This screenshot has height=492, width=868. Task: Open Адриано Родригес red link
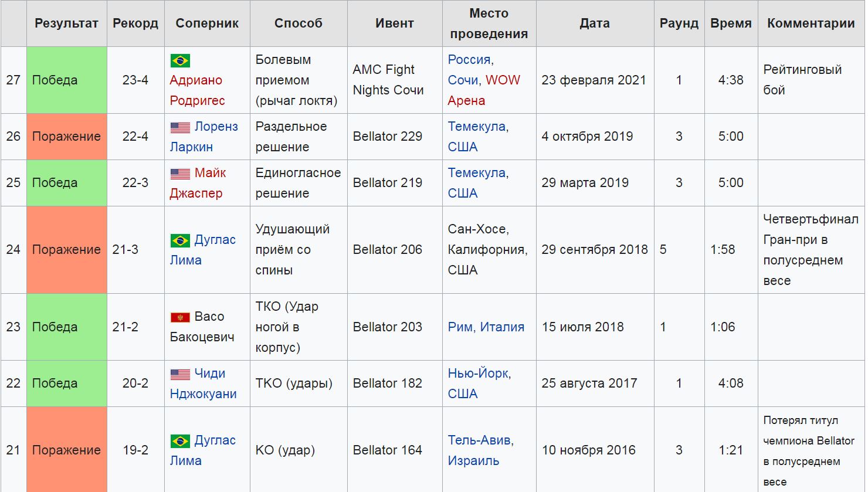pyautogui.click(x=197, y=90)
